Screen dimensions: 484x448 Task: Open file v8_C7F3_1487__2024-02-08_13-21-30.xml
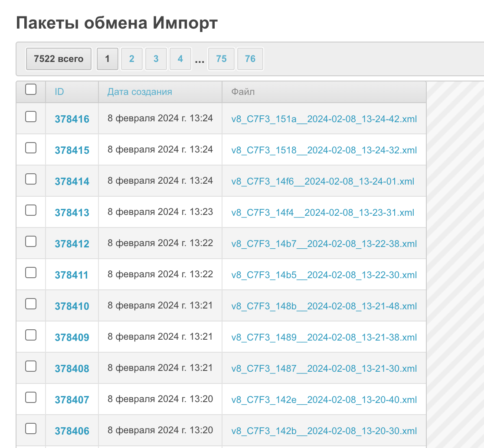click(324, 369)
